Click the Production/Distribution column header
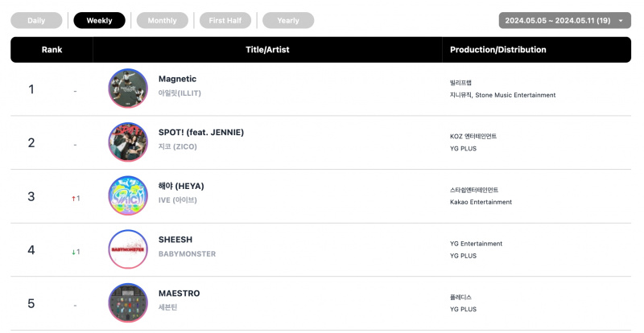The height and width of the screenshot is (333, 644). 498,50
